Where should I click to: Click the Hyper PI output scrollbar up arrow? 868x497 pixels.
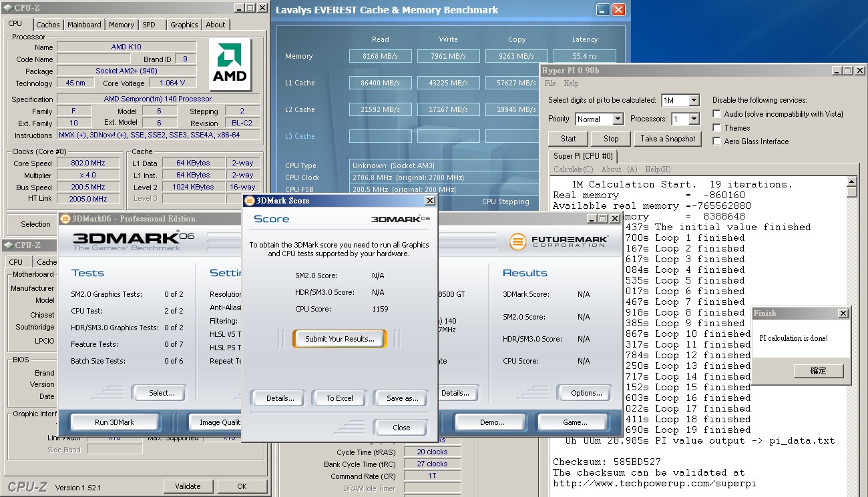(x=851, y=182)
